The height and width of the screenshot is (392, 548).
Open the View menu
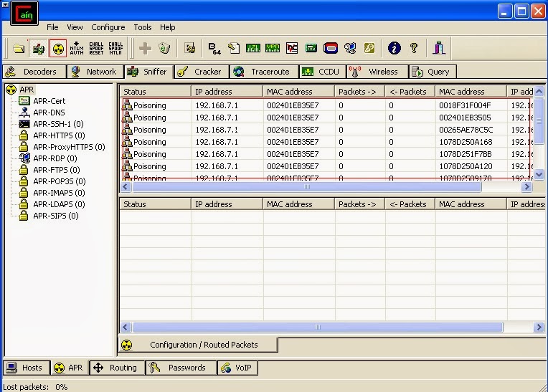tap(75, 27)
